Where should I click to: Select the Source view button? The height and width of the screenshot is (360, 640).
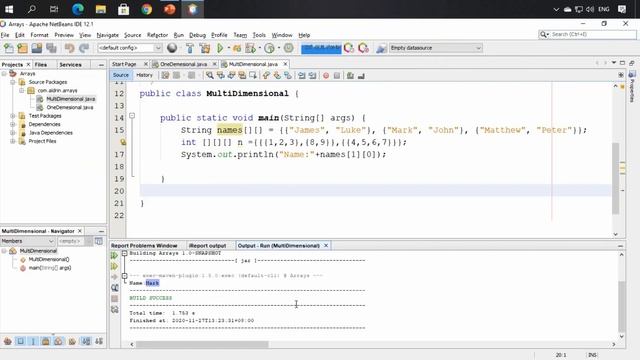121,75
